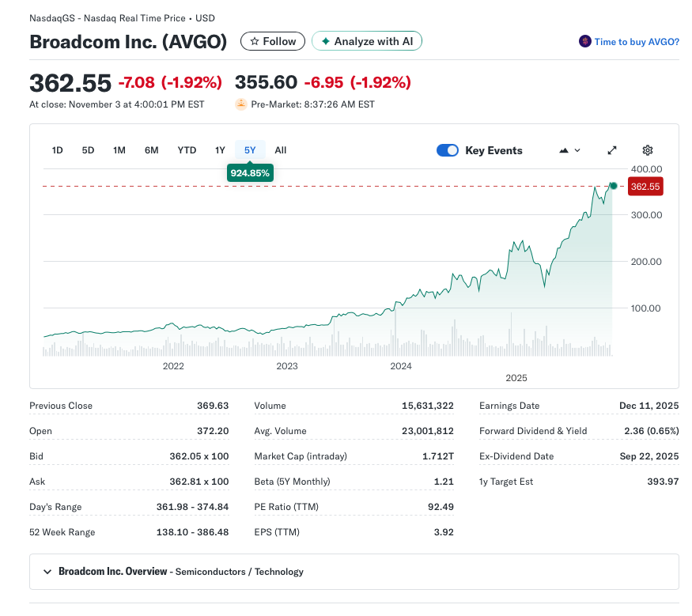Select the 6M chart range
The width and height of the screenshot is (692, 616).
pos(151,150)
